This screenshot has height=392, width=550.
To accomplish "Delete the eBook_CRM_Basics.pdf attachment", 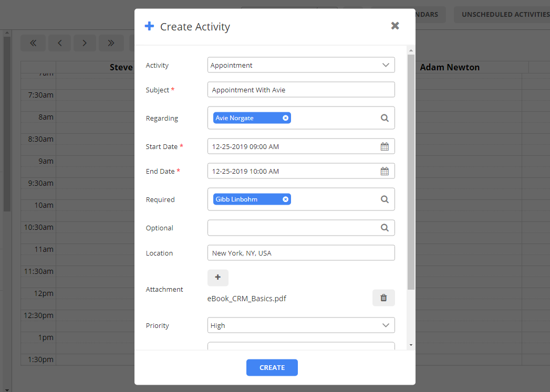I will pyautogui.click(x=383, y=298).
